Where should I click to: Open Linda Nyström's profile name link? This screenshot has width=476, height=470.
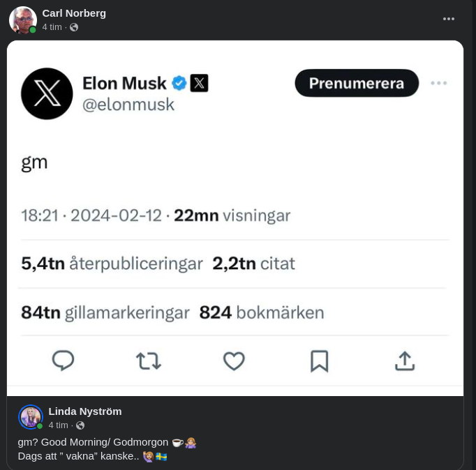[x=85, y=411]
